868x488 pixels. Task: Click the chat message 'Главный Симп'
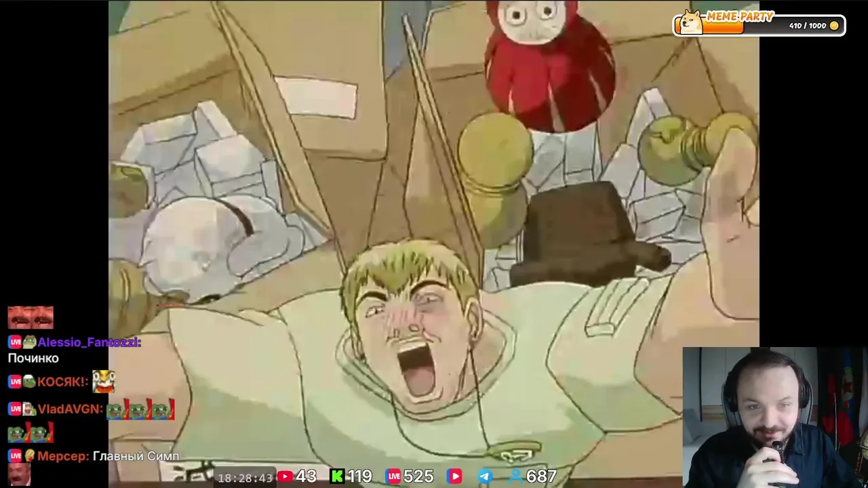[x=136, y=456]
